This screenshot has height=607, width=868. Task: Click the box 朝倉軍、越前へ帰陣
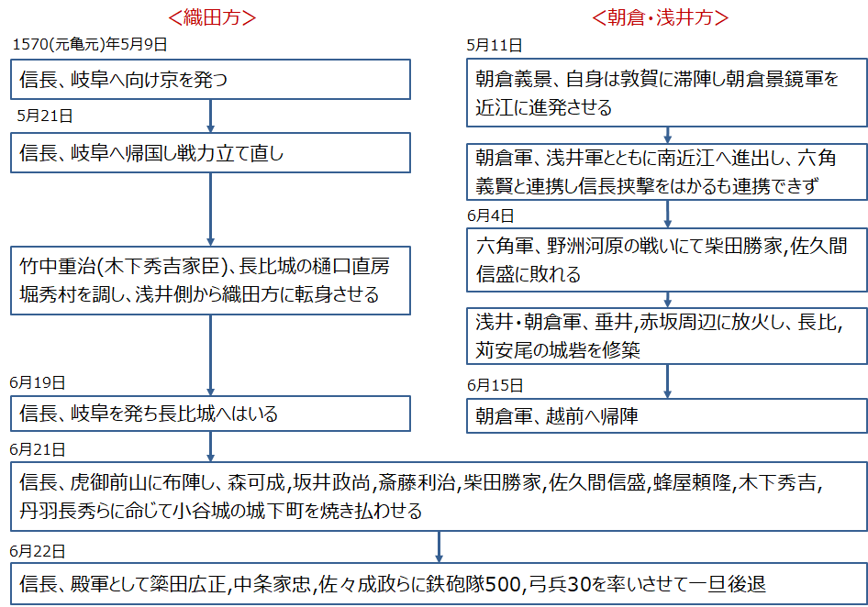[666, 415]
